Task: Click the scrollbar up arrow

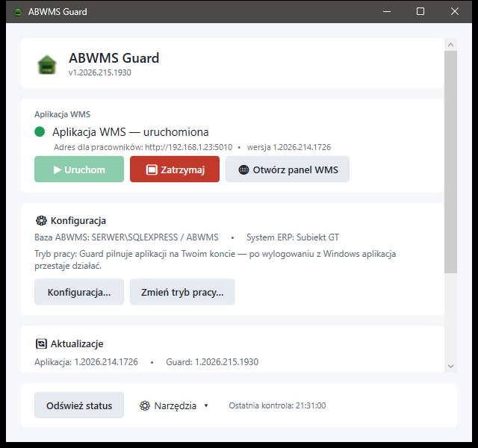Action: [x=450, y=45]
